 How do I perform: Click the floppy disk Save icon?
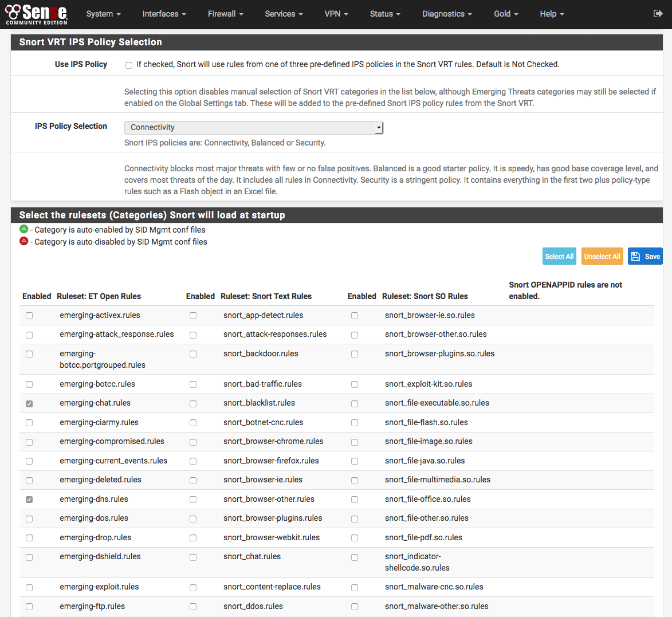[635, 257]
